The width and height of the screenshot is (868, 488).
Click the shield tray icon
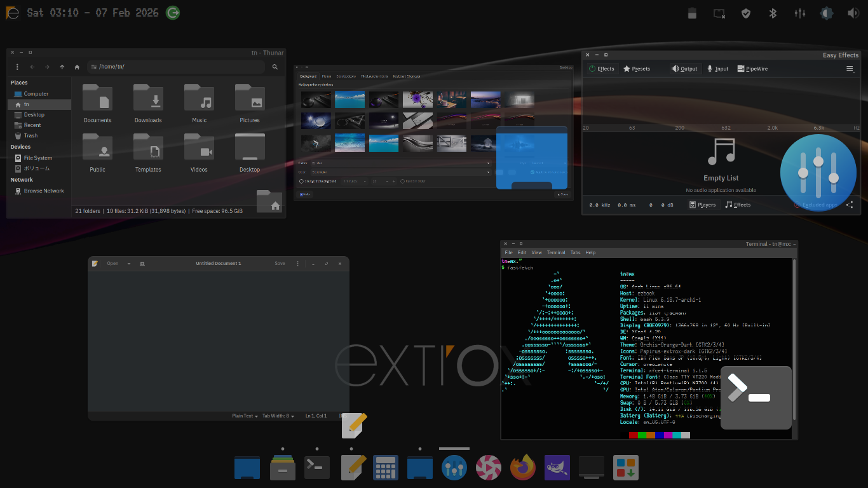pyautogui.click(x=747, y=13)
